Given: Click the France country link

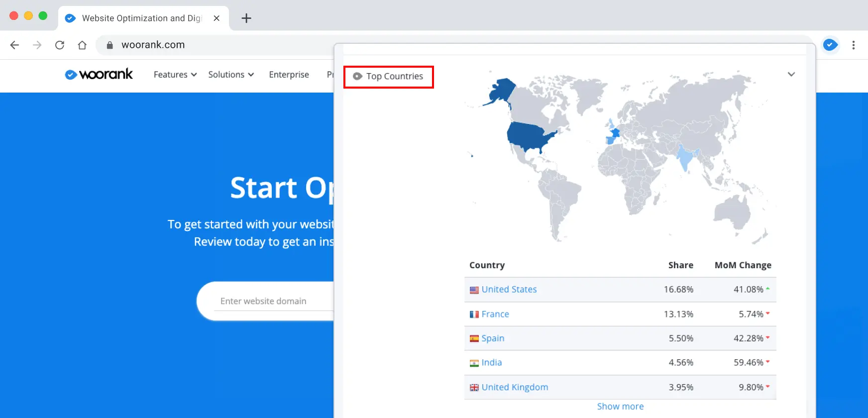Looking at the screenshot, I should [495, 314].
